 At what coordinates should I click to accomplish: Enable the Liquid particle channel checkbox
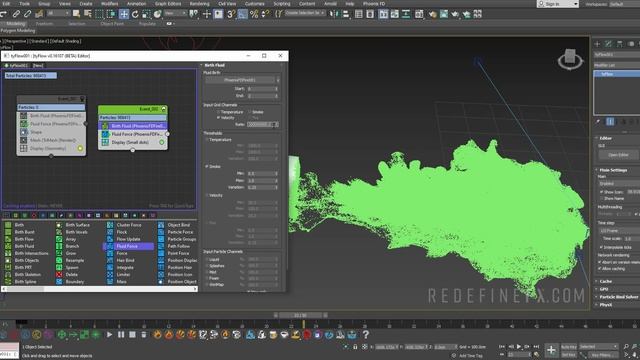pos(207,260)
